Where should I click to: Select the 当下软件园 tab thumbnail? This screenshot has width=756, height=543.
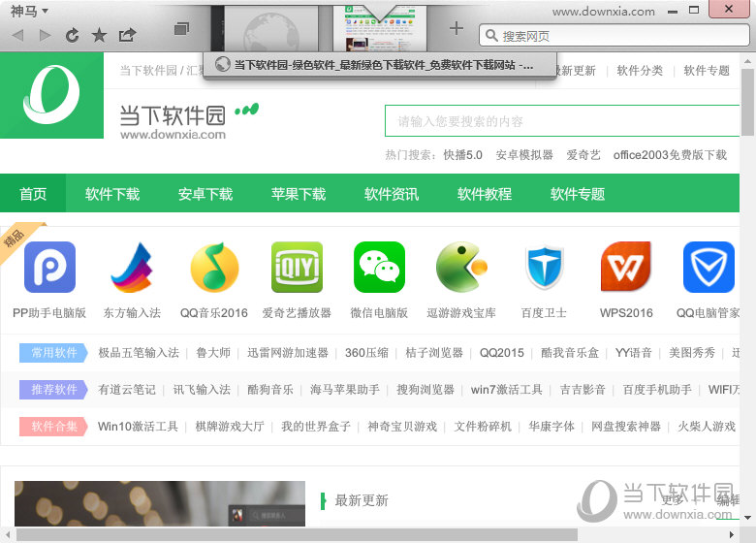point(380,30)
